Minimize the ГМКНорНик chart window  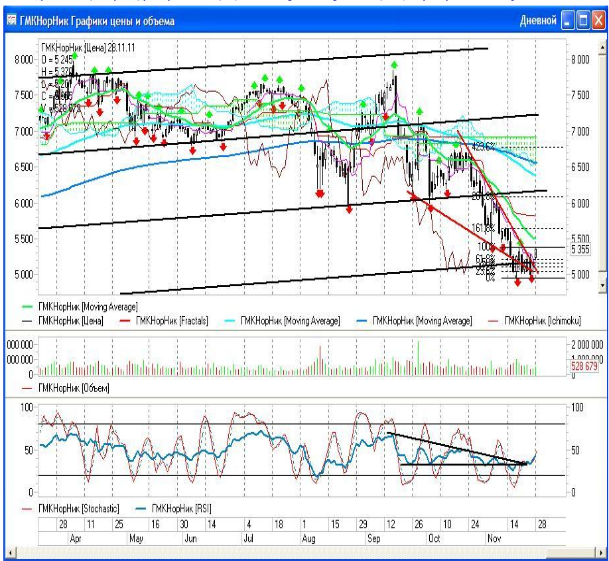click(567, 20)
